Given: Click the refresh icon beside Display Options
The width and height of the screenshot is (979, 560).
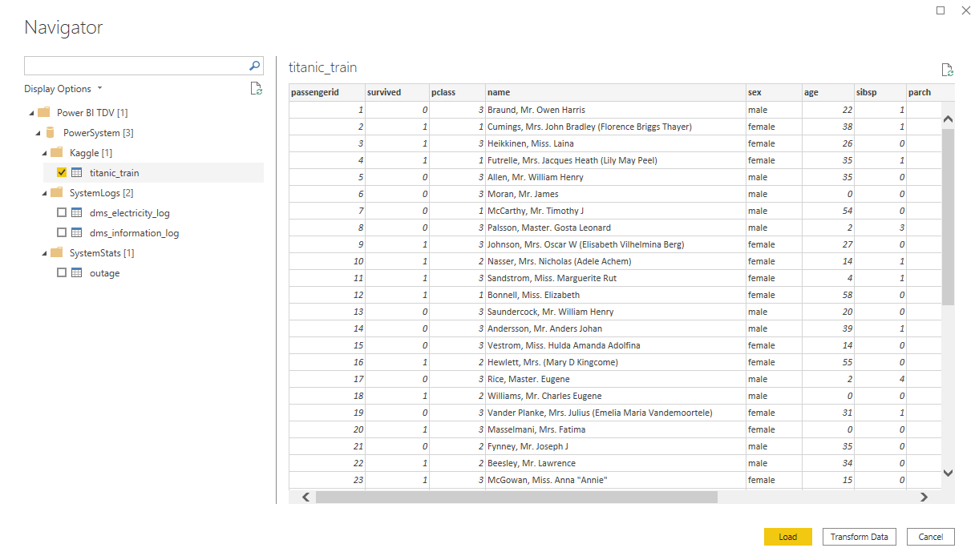Looking at the screenshot, I should click(256, 89).
